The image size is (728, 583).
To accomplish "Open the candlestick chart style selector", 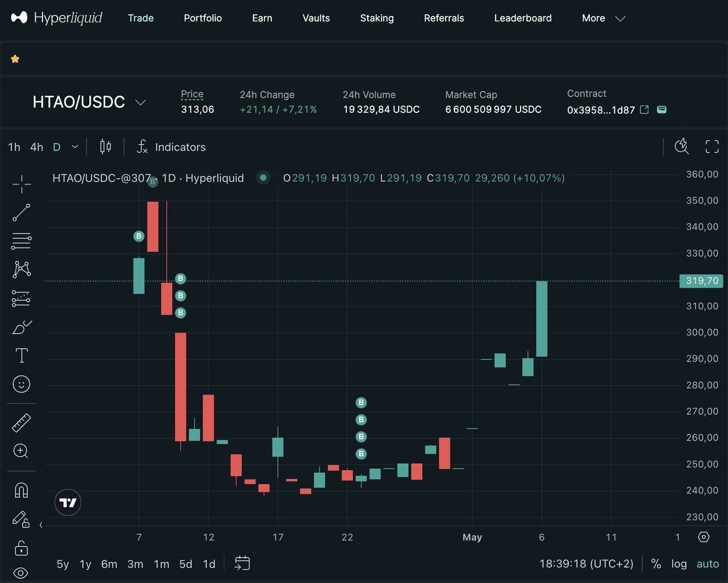I will tap(106, 147).
